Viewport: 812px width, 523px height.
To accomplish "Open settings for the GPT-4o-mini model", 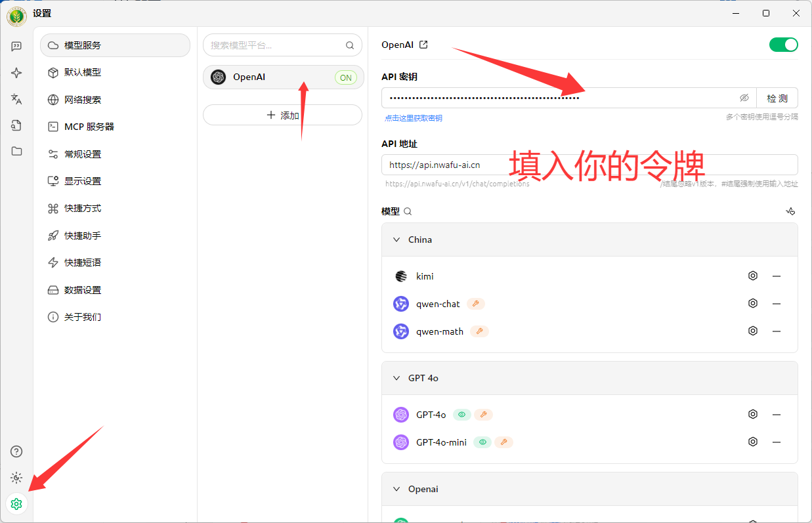I will pos(753,442).
